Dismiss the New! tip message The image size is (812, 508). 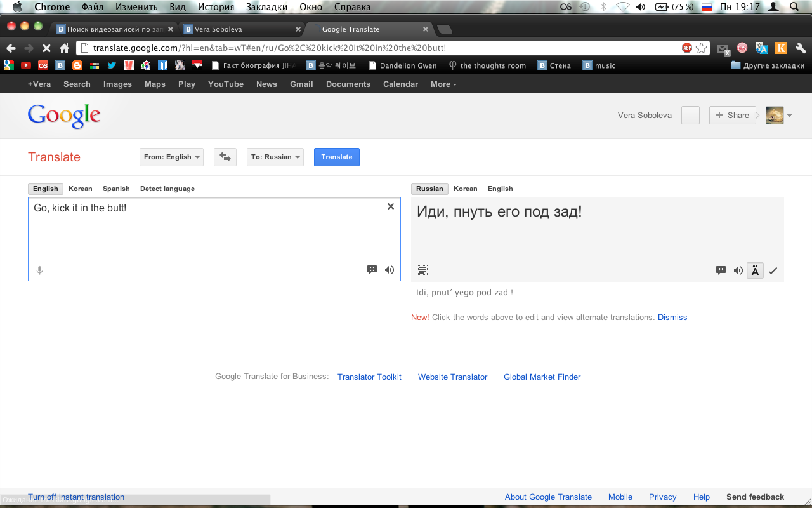click(672, 317)
